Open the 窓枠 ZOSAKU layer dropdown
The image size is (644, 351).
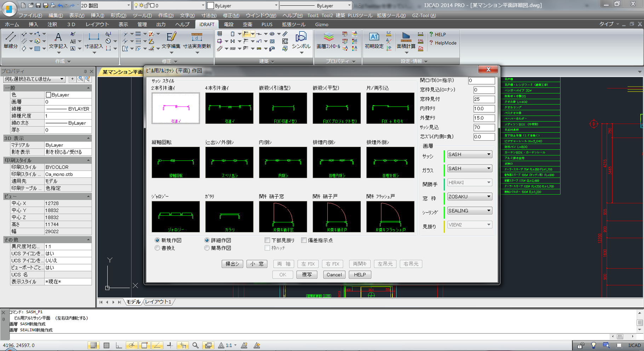point(470,197)
